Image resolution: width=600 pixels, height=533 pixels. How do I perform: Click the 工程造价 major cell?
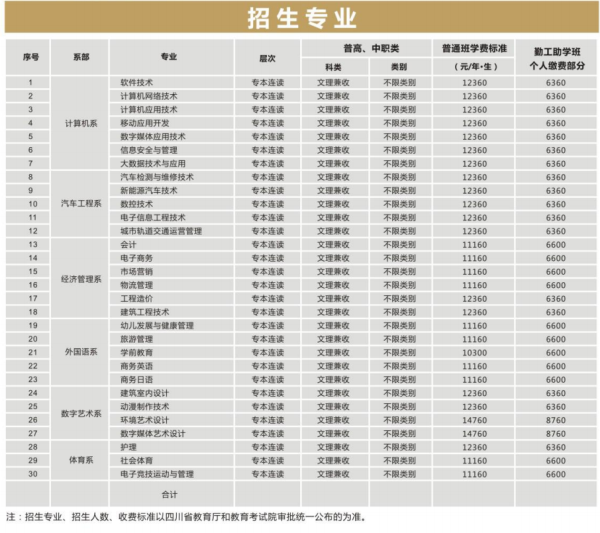click(x=171, y=298)
